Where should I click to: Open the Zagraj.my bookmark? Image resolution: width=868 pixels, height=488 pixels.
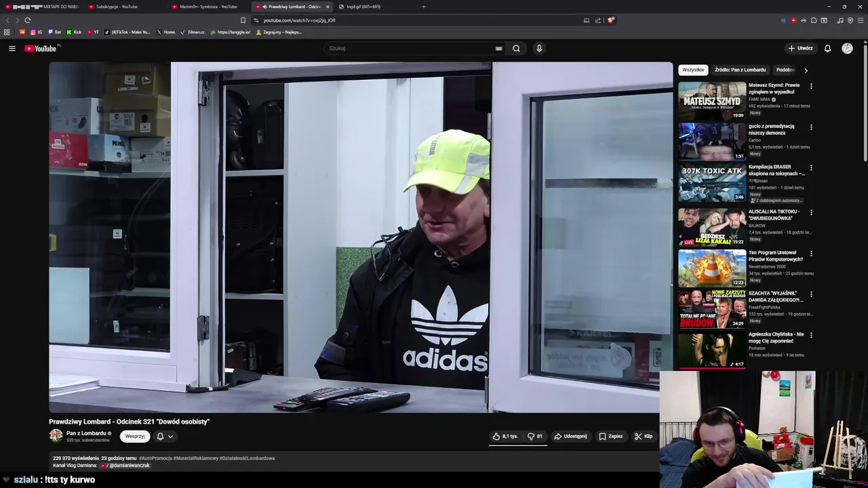(279, 32)
